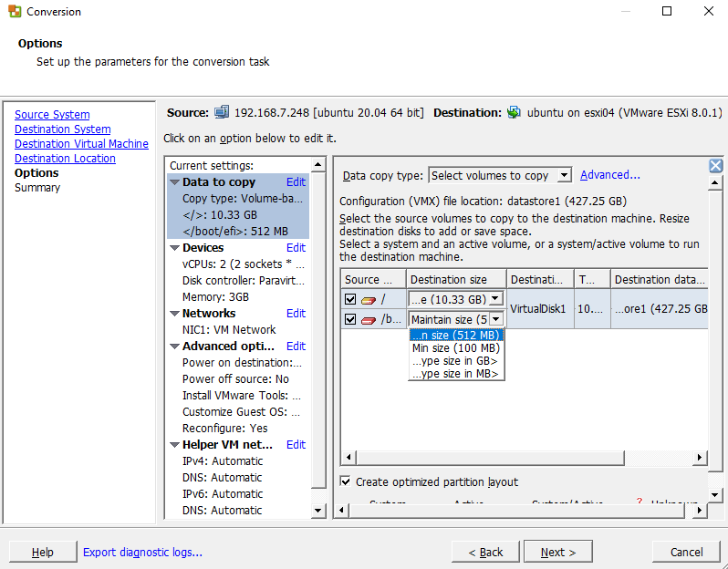This screenshot has width=728, height=569.
Task: Click right arrow of volume table scrollbar
Action: coord(700,458)
